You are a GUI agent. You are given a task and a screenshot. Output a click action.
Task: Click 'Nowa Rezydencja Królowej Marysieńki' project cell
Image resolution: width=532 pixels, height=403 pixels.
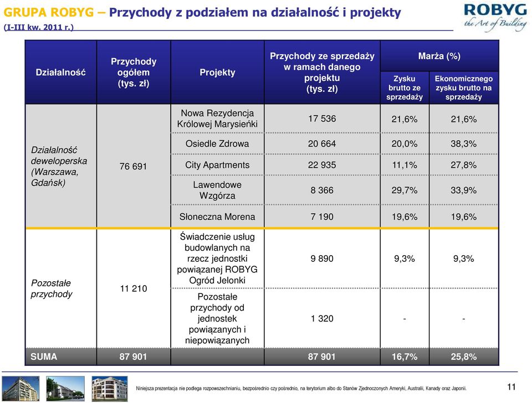(x=217, y=118)
